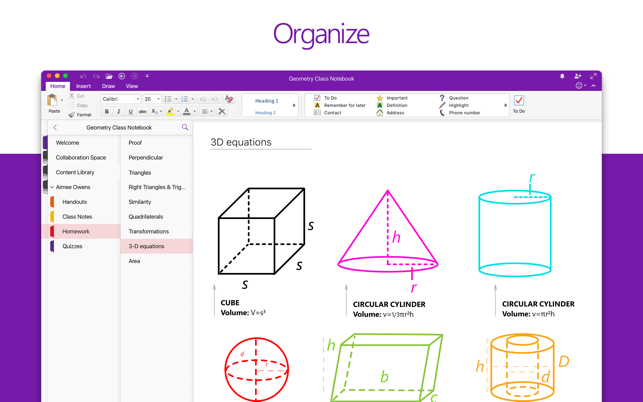Screen dimensions: 643x402
Task: Apply bulleted list formatting
Action: 168,99
